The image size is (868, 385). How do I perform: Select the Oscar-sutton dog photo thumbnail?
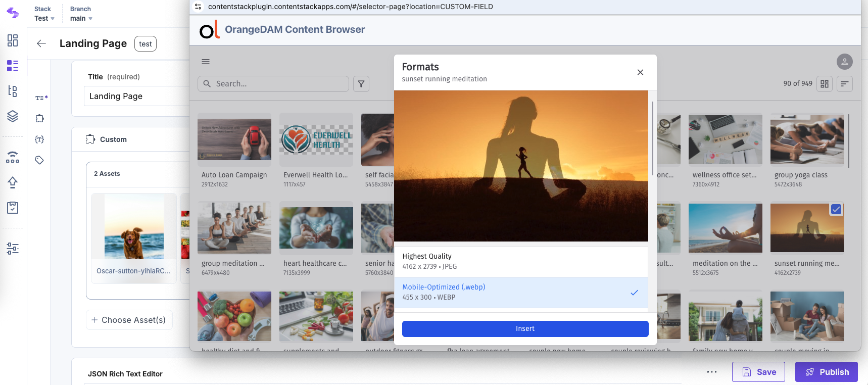134,226
